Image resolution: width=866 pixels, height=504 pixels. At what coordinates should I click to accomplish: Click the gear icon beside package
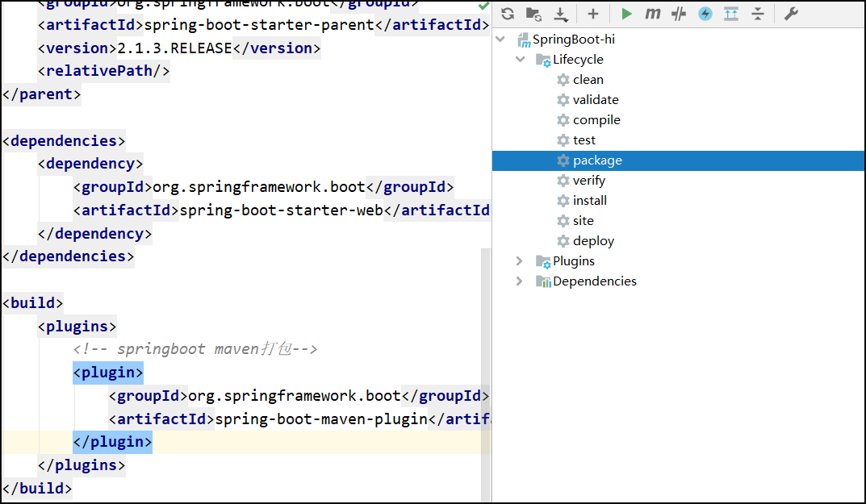(563, 160)
